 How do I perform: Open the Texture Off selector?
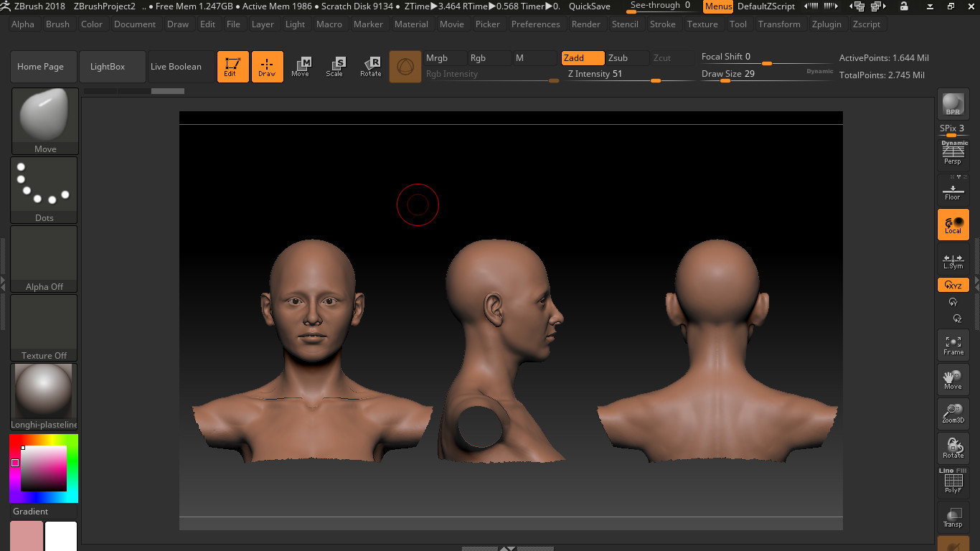coord(44,326)
